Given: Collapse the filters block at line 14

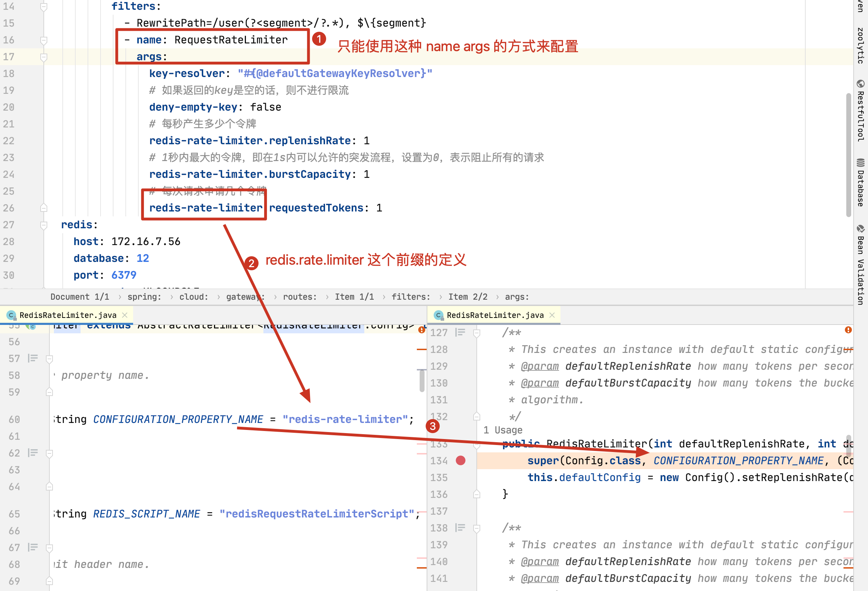Looking at the screenshot, I should pos(44,7).
